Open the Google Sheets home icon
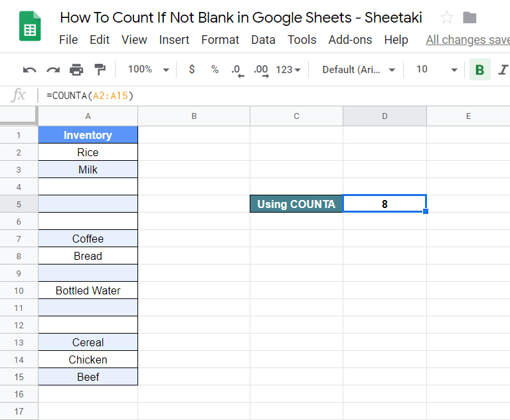Viewport: 510px width, 420px height. (x=30, y=26)
